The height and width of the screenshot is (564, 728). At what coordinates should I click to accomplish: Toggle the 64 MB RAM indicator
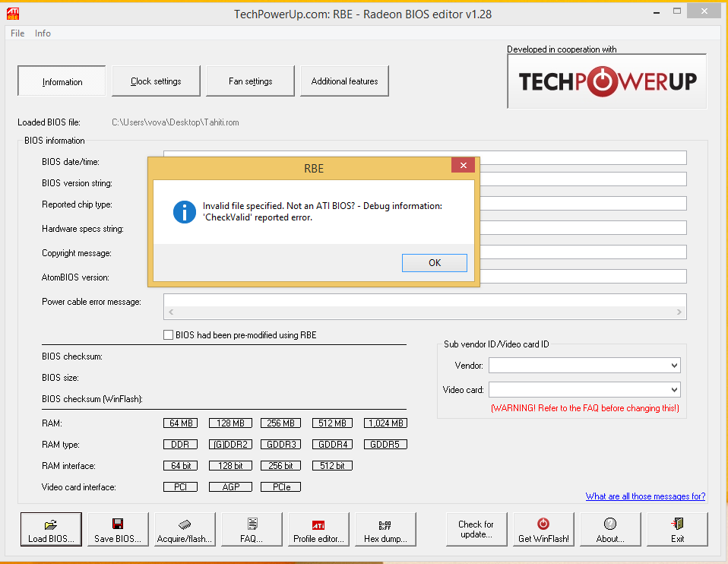[181, 423]
